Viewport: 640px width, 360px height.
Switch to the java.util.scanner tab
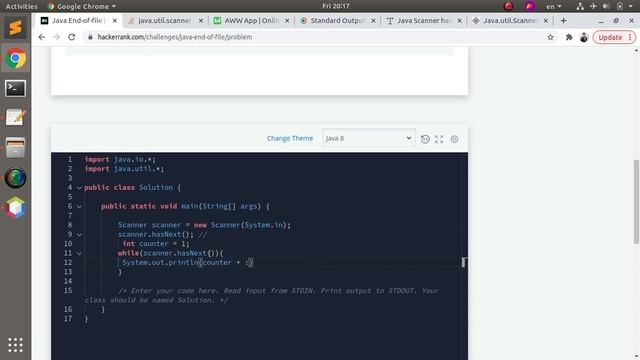[x=165, y=20]
